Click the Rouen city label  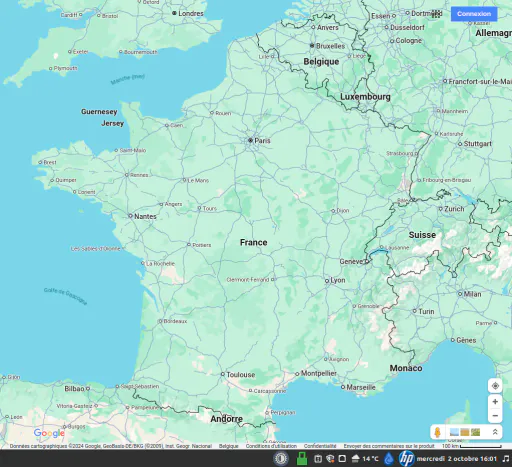pyautogui.click(x=223, y=113)
